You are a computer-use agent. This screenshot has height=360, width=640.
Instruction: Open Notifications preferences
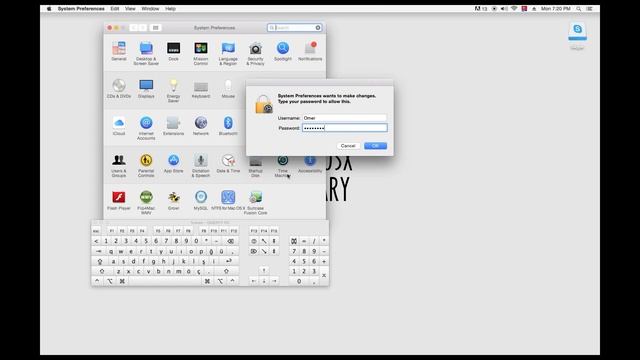310,51
